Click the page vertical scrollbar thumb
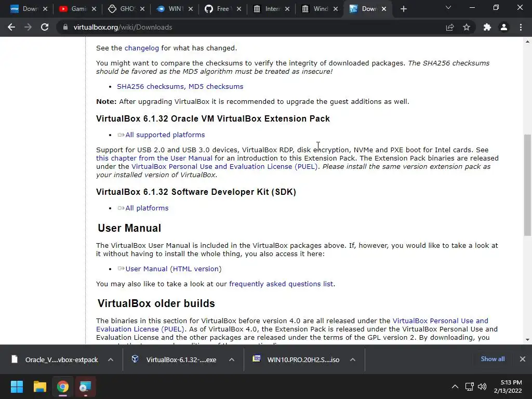532x399 pixels. 527,185
